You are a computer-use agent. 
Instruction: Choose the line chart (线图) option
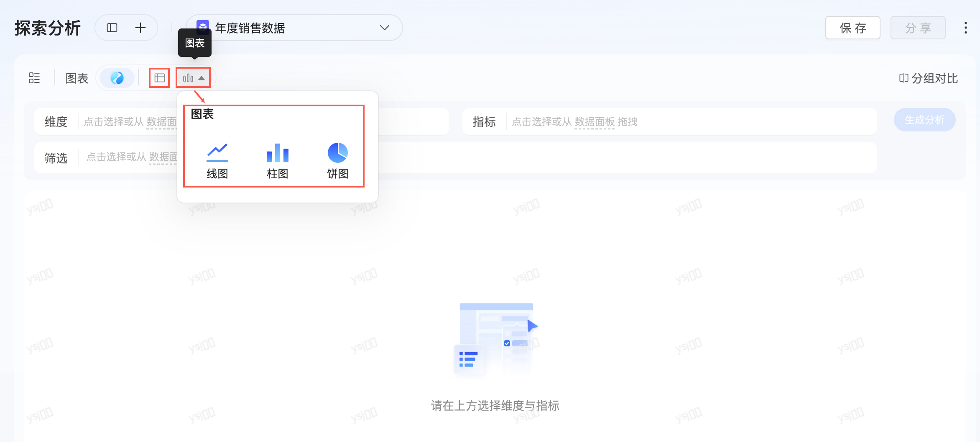(217, 161)
